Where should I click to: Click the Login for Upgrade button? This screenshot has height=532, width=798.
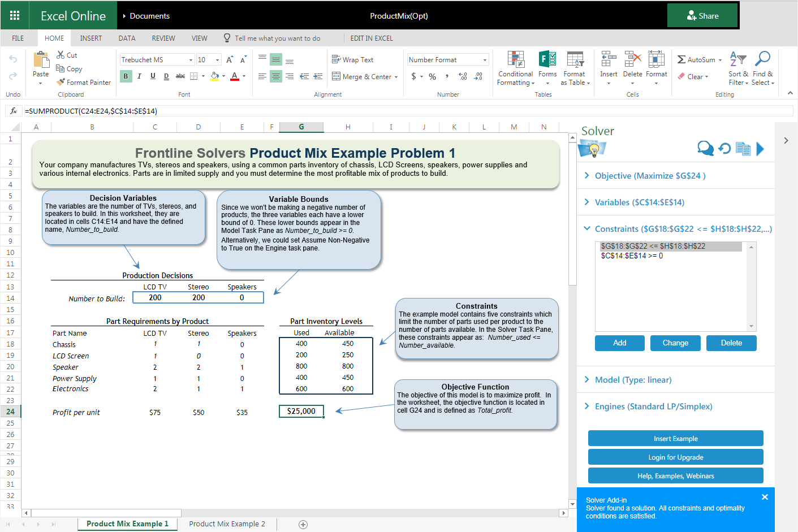click(x=675, y=457)
